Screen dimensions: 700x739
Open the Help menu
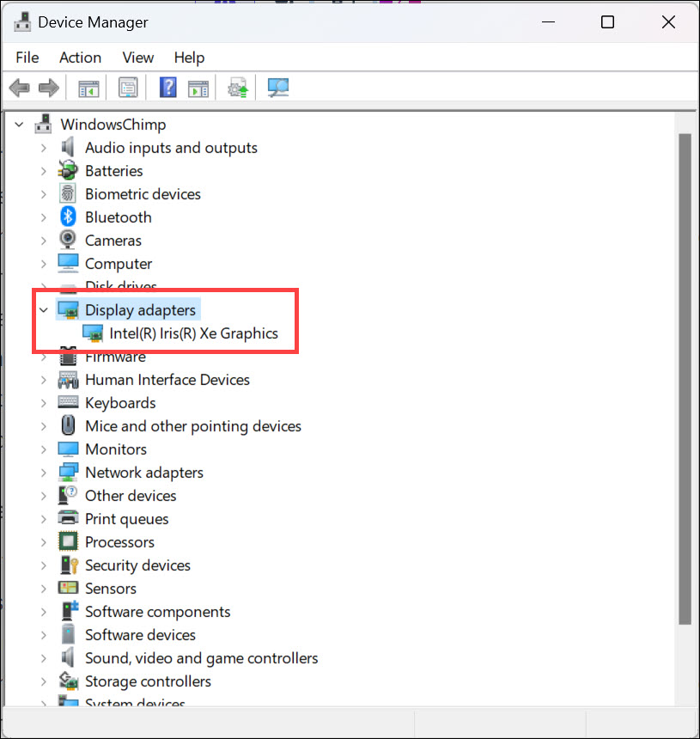click(x=189, y=58)
